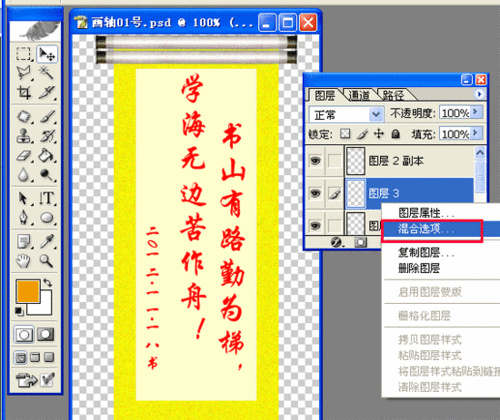
Task: Select the Brush tool
Action: (x=47, y=117)
